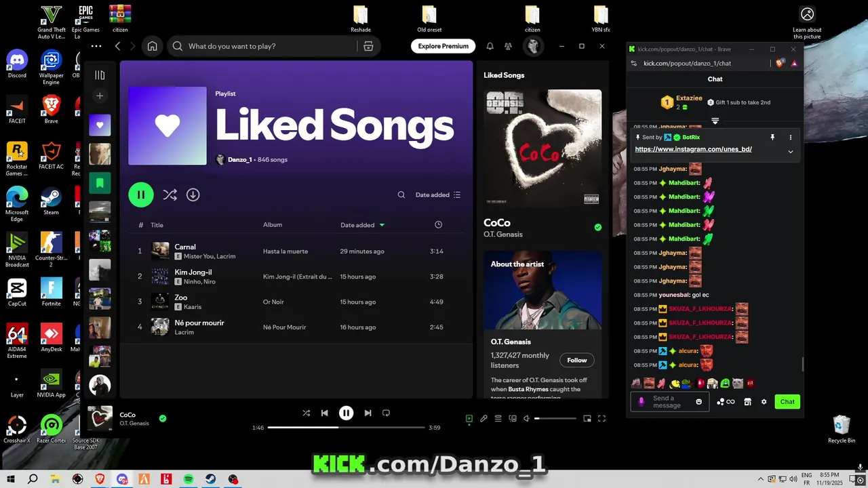Toggle the green saved check beside the CoCo title
The image size is (868, 488).
(x=597, y=228)
